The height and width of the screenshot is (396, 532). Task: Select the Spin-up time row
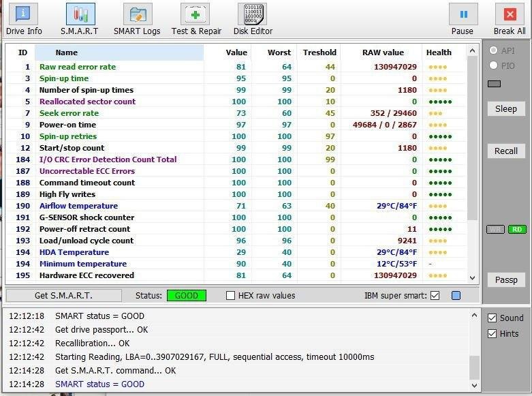pos(236,78)
